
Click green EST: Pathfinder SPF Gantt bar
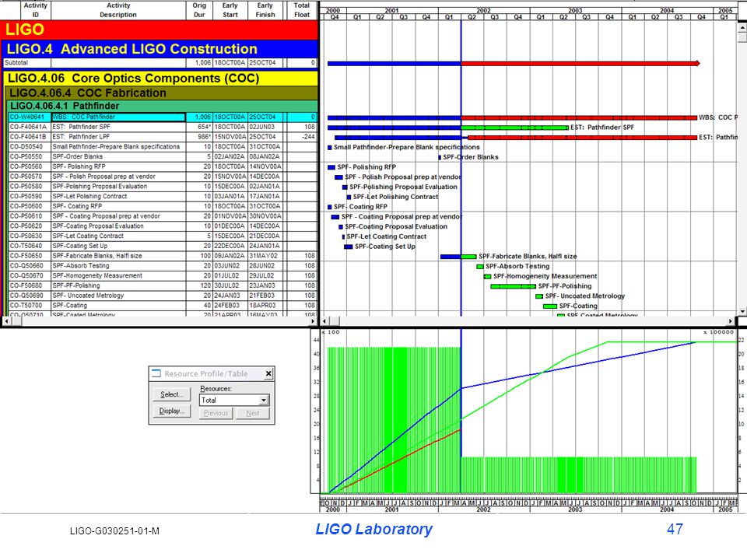514,128
